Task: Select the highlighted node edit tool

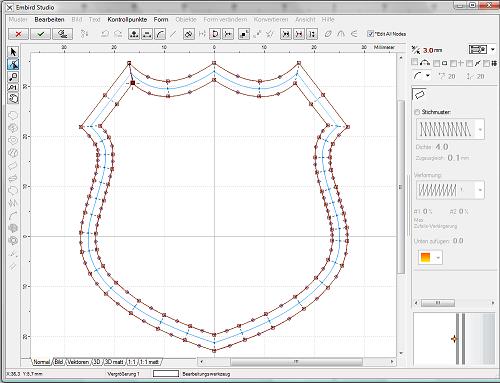Action: 13,64
